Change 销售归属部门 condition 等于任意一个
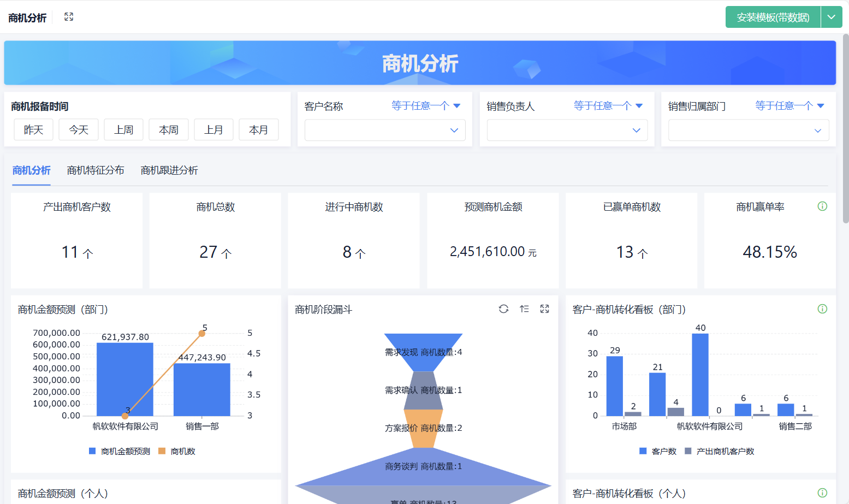The width and height of the screenshot is (849, 504). (x=789, y=106)
